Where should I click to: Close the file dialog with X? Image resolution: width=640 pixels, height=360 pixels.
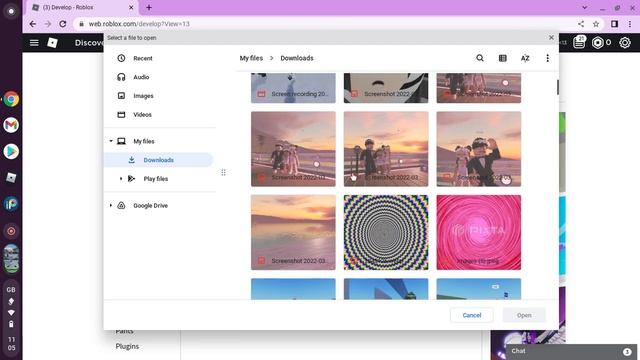551,38
